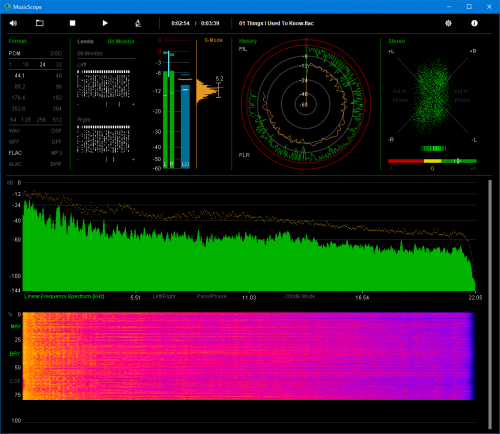Toggle Pass/Phase spectrum mode

click(211, 296)
